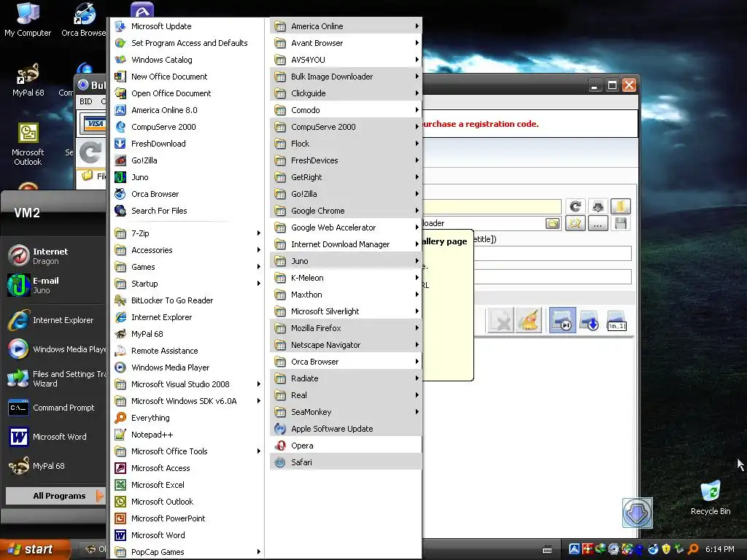The height and width of the screenshot is (560, 747).
Task: Select the K-Meleon menu entry
Action: click(346, 278)
